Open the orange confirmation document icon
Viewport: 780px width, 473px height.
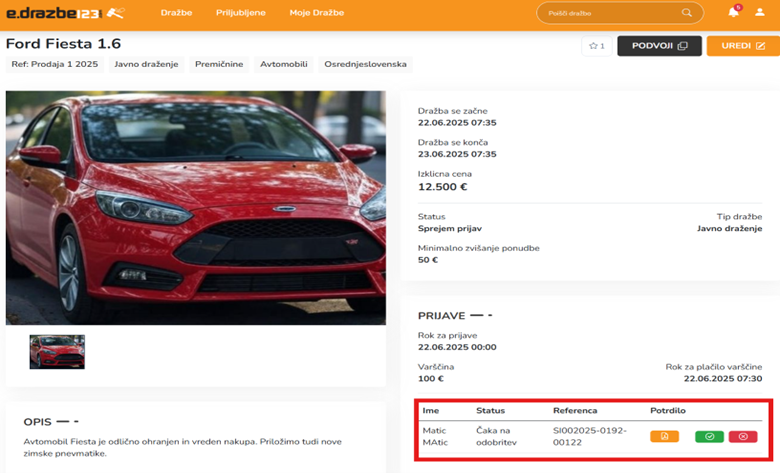click(664, 436)
